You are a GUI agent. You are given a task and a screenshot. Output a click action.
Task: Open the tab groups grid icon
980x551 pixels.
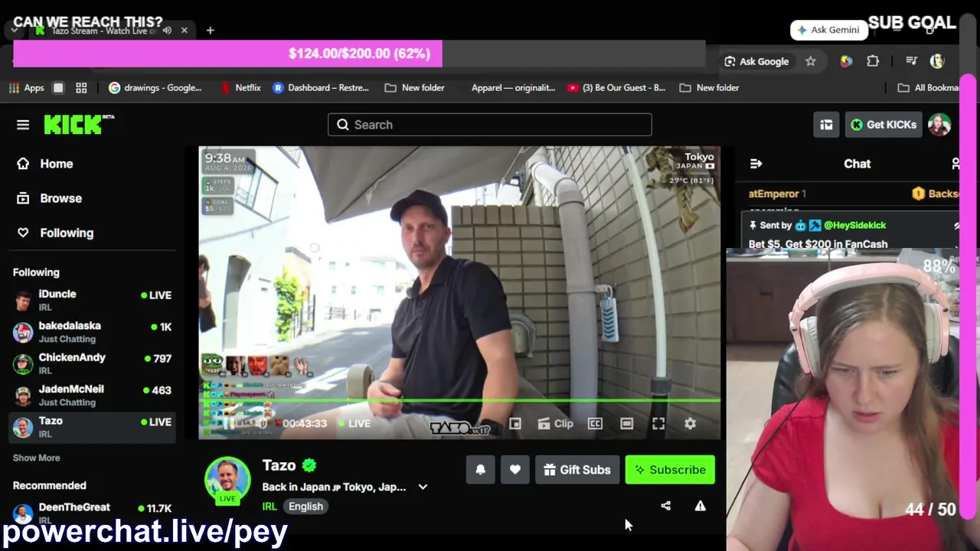tap(81, 88)
